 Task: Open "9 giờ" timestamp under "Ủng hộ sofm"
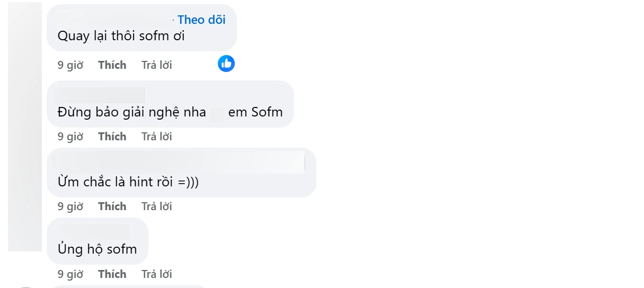click(x=70, y=274)
